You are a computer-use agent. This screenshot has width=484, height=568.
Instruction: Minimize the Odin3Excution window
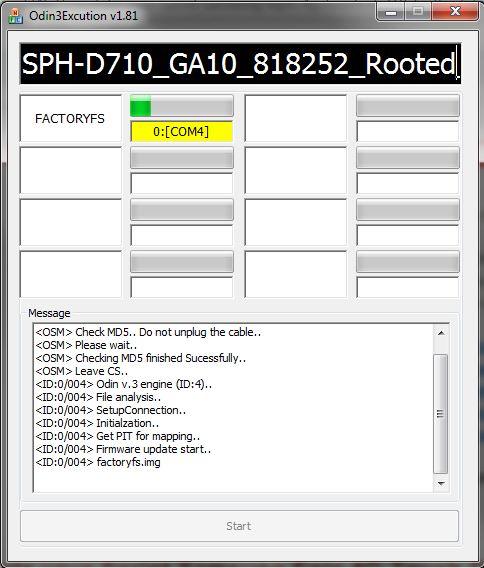coord(391,13)
